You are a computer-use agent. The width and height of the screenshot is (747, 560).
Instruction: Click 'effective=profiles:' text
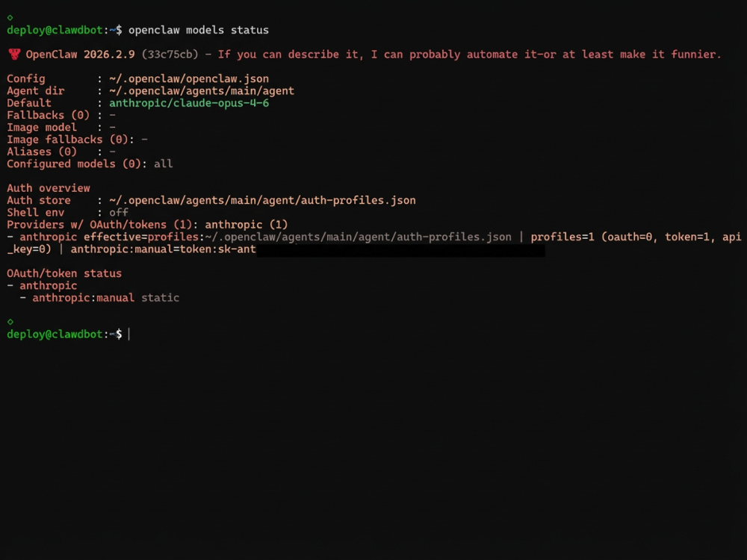[x=144, y=237]
